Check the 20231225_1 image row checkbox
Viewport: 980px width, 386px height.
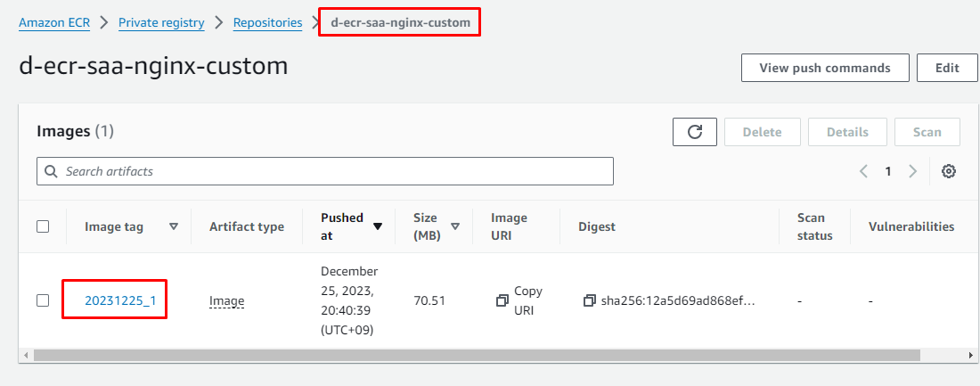tap(43, 300)
